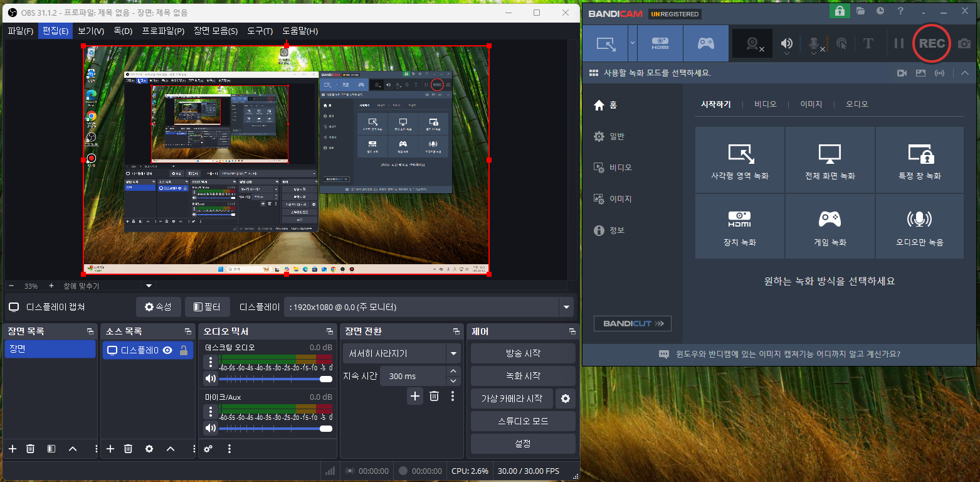The width and height of the screenshot is (980, 482).
Task: Decrease transition duration with down arrow
Action: [x=453, y=381]
